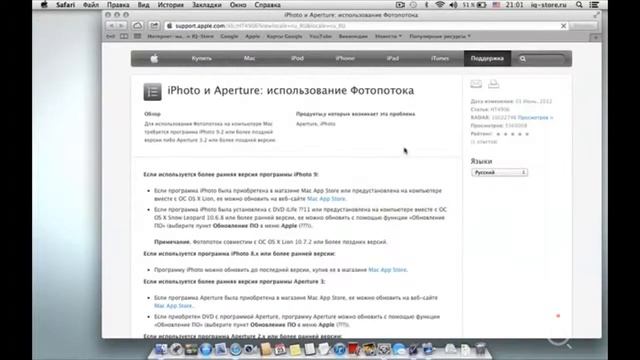640x360 pixels.
Task: Show all bookmarks with the book icon
Action: 124,36
